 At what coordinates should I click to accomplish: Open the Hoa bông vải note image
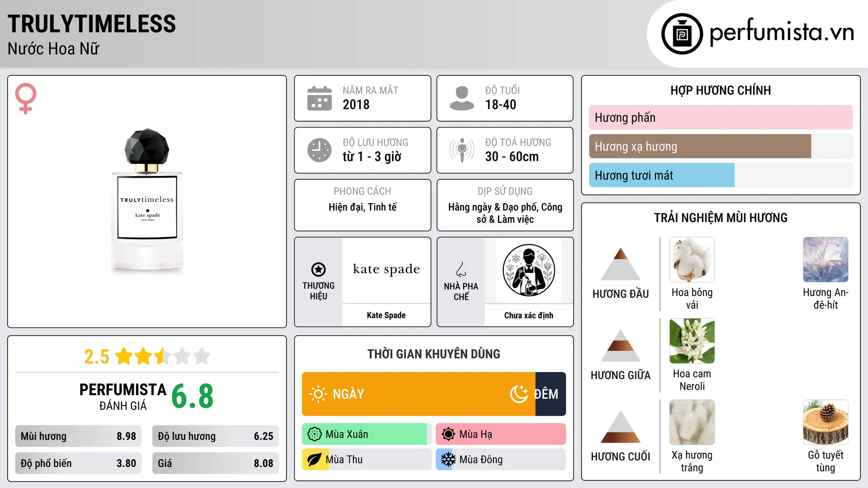692,260
